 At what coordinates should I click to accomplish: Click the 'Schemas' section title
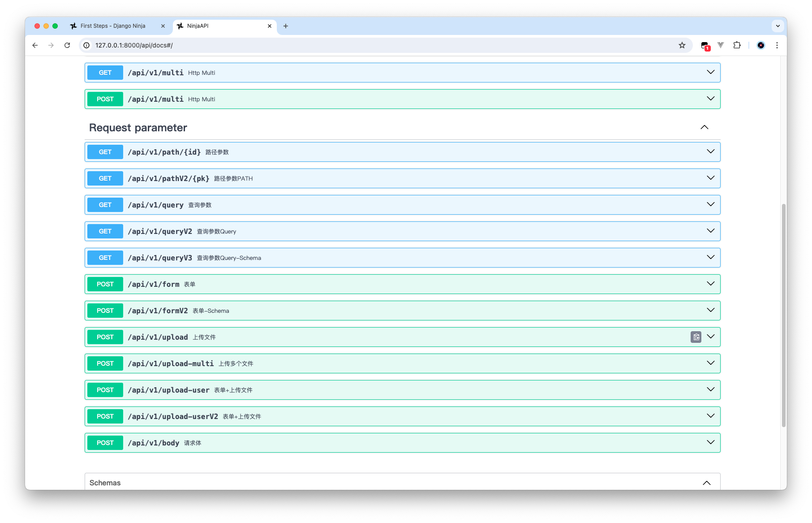pos(105,483)
